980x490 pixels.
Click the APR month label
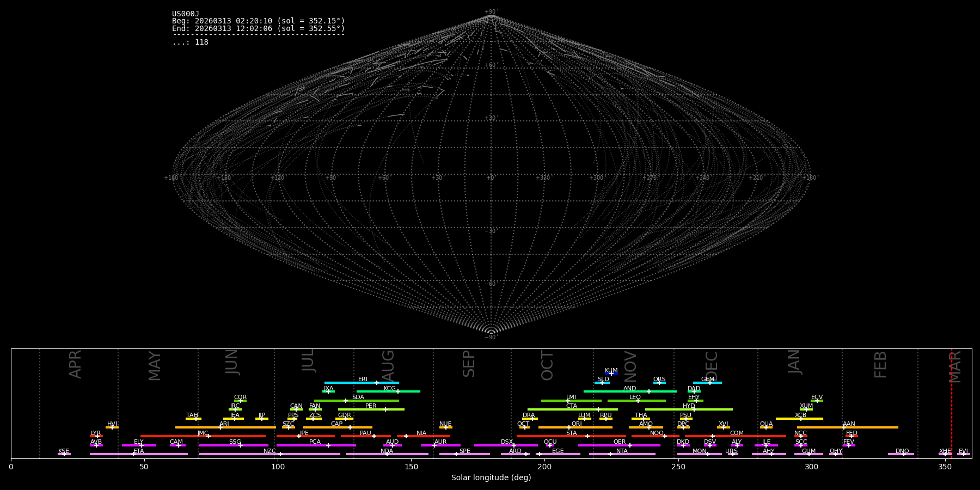76,364
